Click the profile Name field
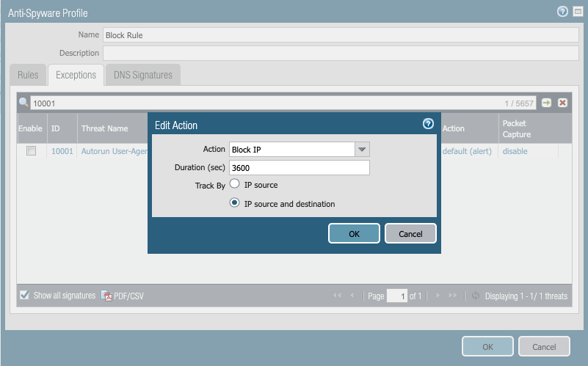 341,34
